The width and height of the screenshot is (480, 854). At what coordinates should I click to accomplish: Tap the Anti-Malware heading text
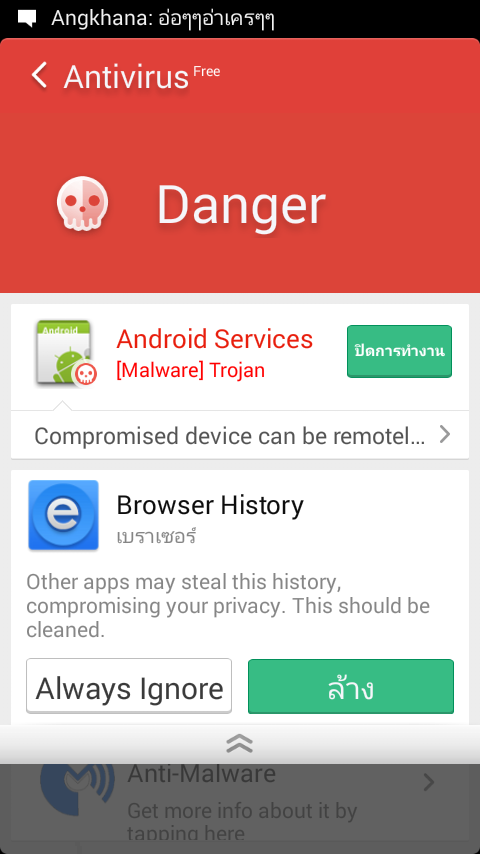click(202, 774)
